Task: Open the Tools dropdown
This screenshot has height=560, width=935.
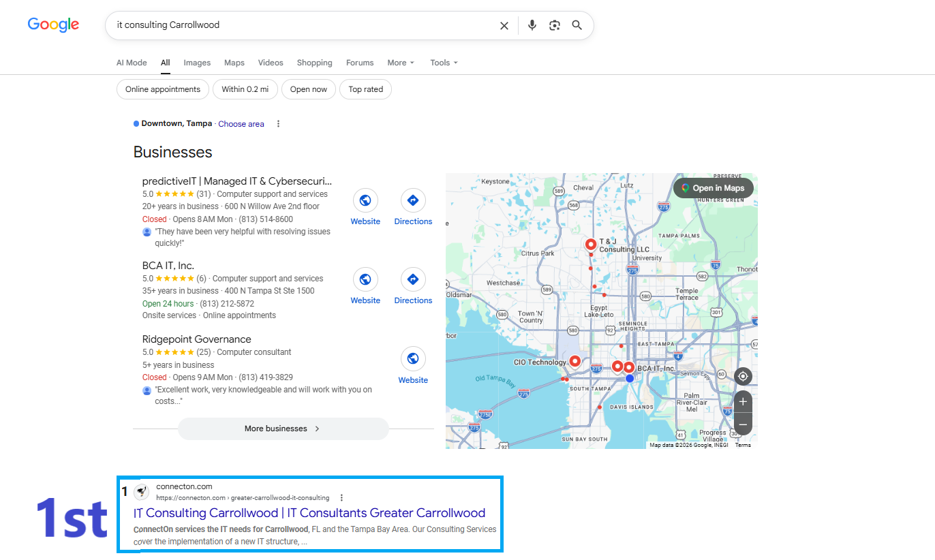Action: click(444, 63)
